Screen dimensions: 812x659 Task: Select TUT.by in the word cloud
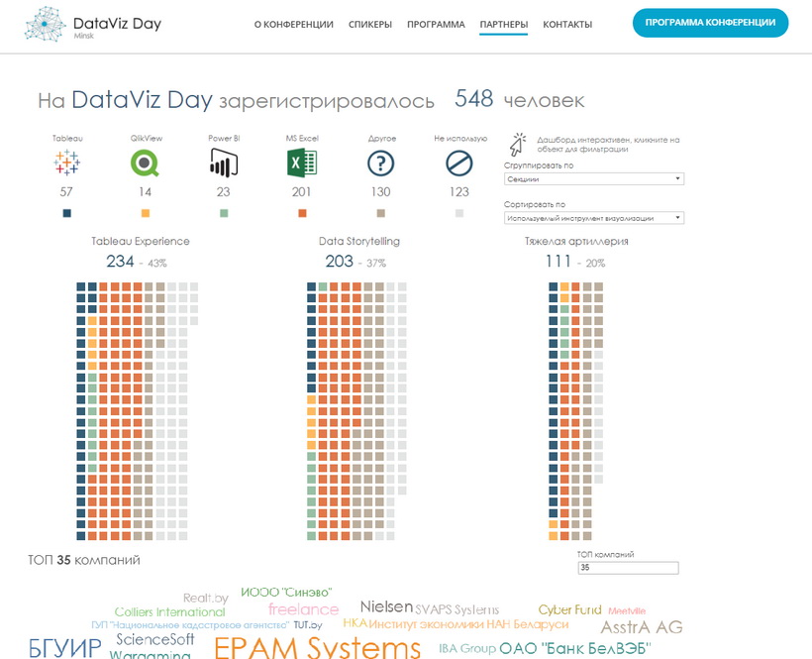pos(308,624)
